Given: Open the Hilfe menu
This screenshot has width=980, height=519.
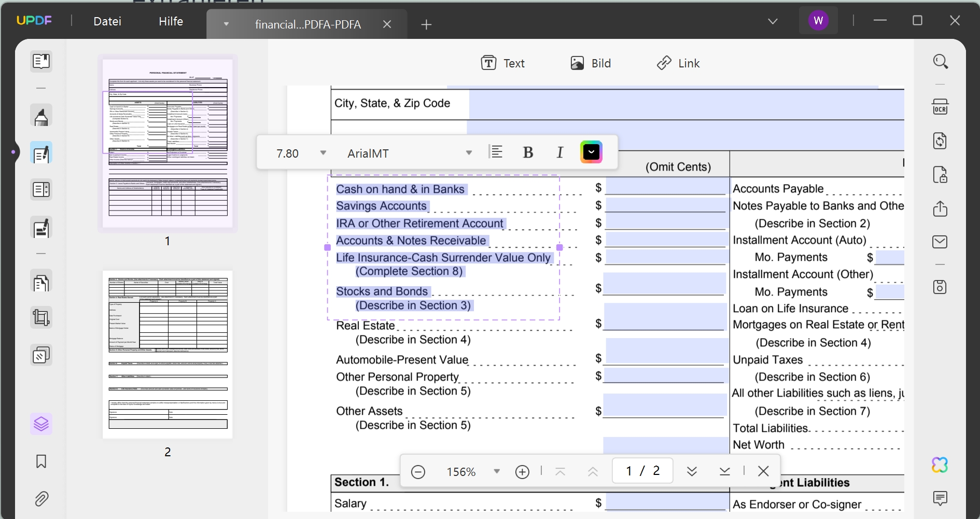Looking at the screenshot, I should (171, 21).
